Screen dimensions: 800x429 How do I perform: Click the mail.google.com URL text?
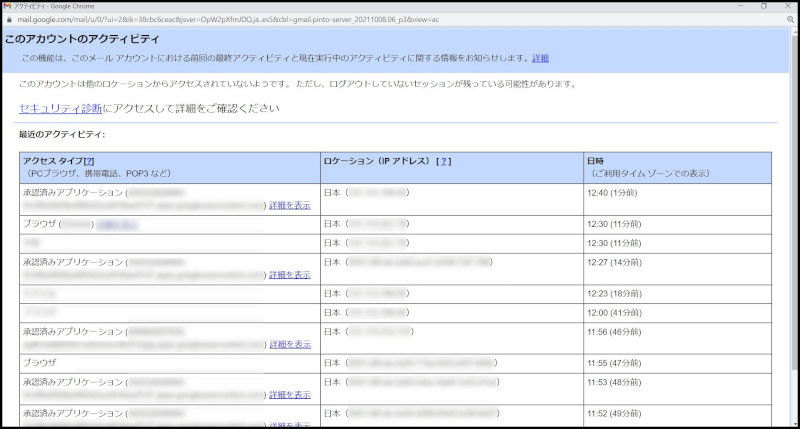(x=200, y=18)
